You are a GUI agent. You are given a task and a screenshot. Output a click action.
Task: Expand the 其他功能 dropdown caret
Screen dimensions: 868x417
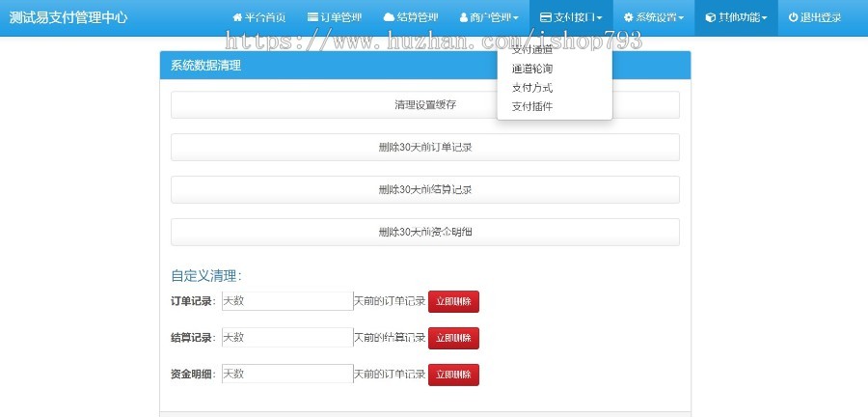(x=764, y=18)
